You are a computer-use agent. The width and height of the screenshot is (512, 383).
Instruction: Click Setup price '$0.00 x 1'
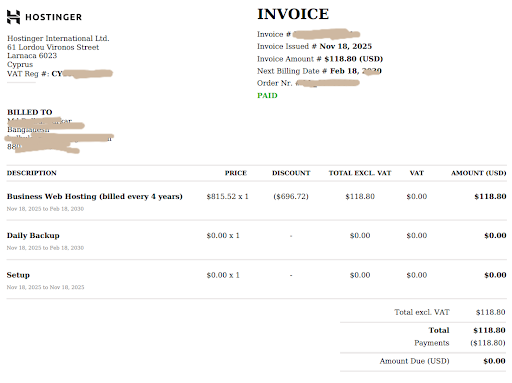(x=223, y=275)
